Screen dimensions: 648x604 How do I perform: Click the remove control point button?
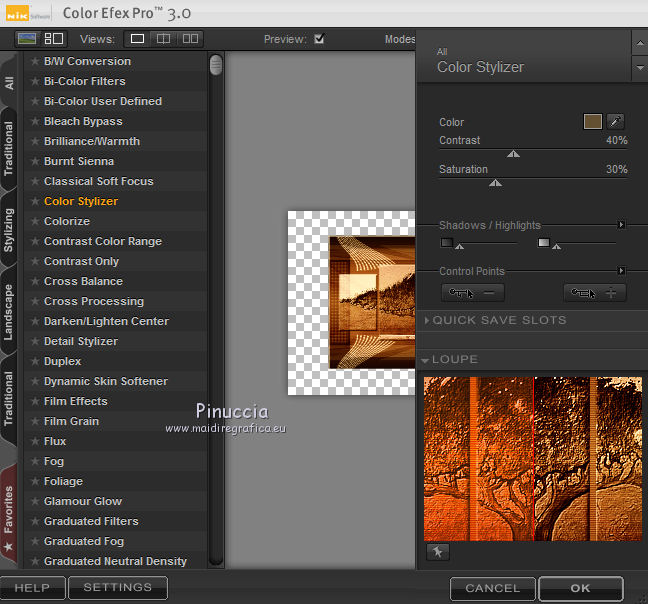tap(473, 293)
